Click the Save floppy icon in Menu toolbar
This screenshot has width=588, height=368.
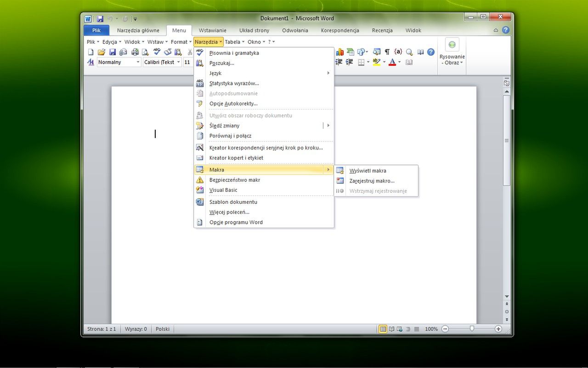pos(112,52)
